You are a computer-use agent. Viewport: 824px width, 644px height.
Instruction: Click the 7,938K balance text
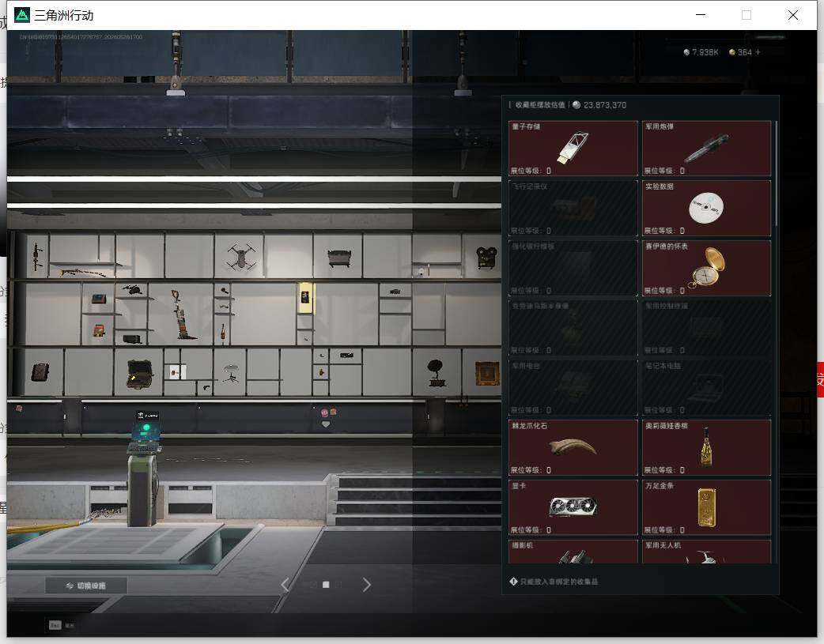[705, 52]
